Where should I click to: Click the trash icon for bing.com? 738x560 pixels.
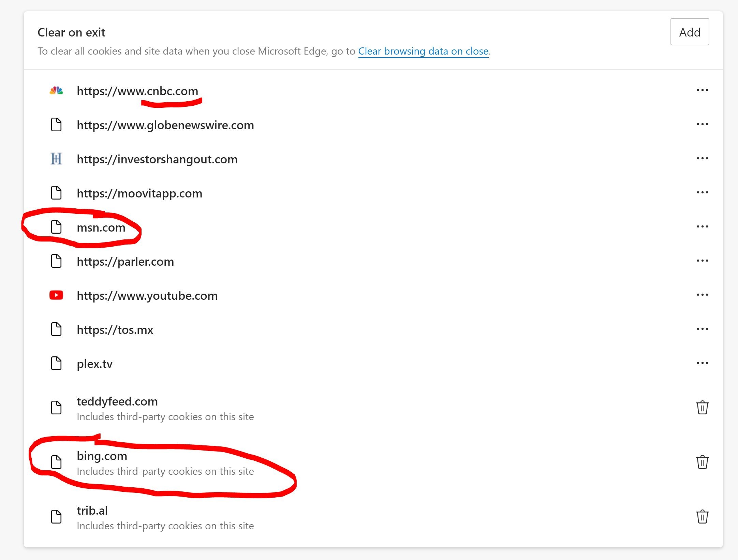click(702, 462)
